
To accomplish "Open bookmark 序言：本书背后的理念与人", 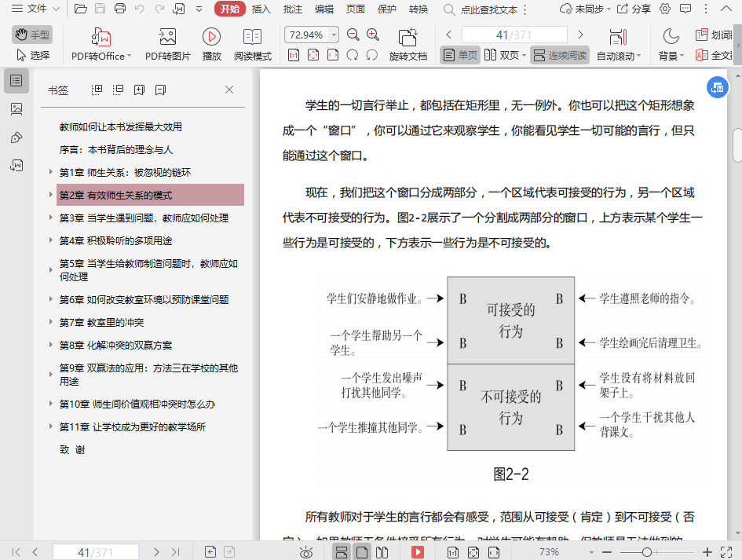I will (x=115, y=149).
